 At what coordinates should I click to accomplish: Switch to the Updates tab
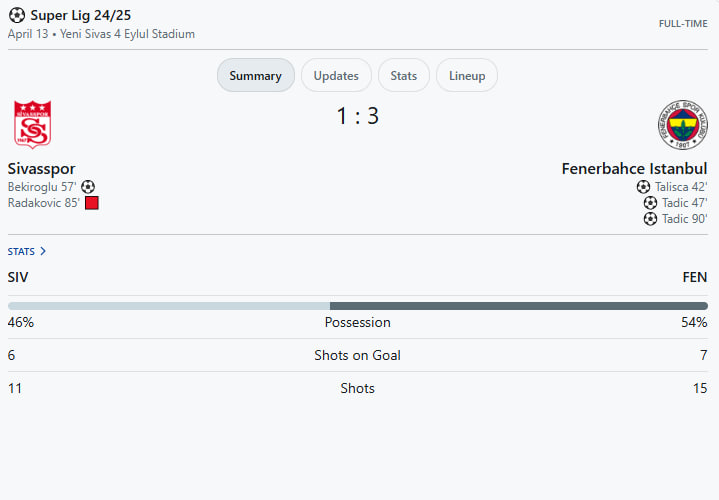point(336,76)
